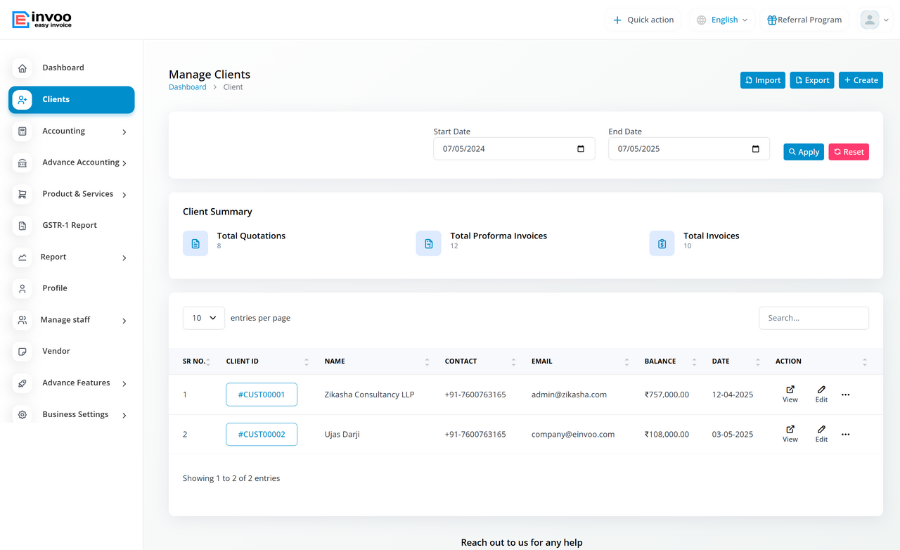
Task: Click the Total Proforma Invoices icon
Action: point(428,243)
